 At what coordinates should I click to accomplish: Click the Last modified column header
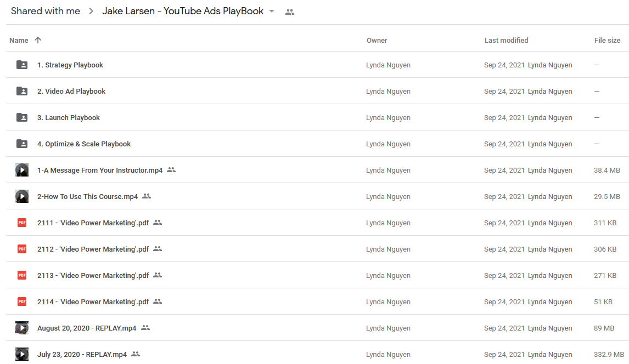(506, 41)
